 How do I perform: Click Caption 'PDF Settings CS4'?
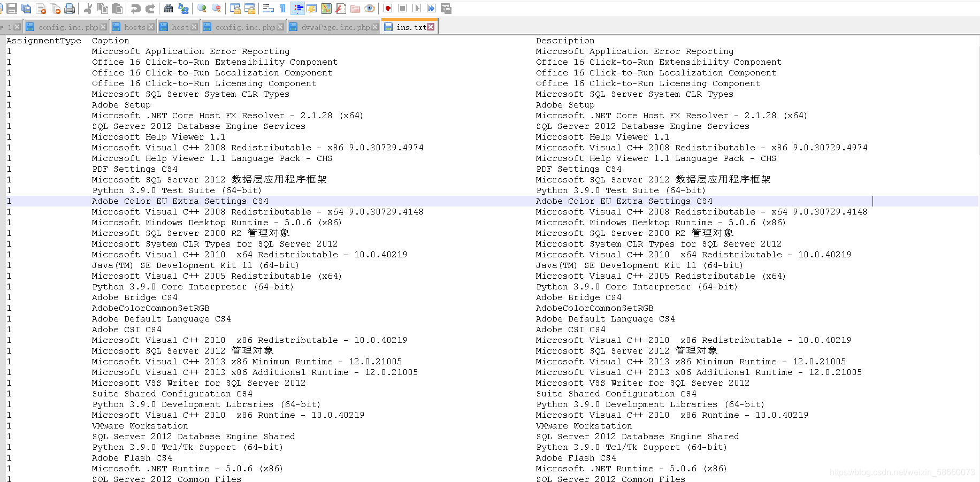pos(134,169)
